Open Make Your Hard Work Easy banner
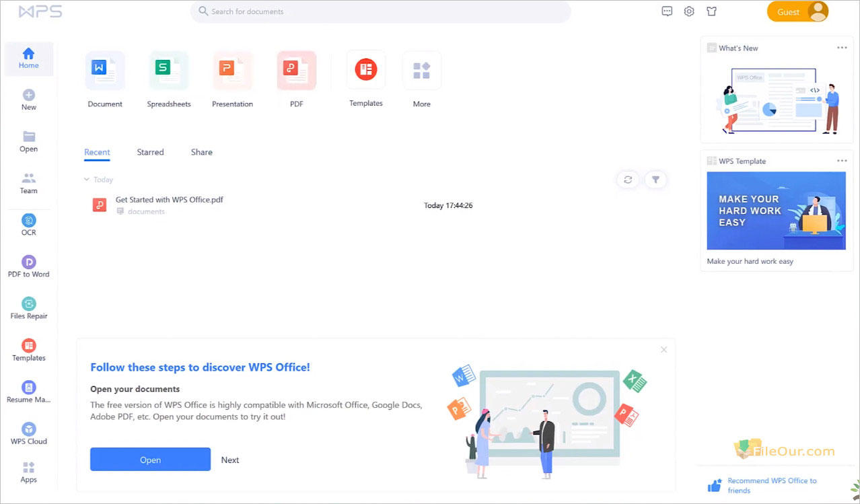Image resolution: width=860 pixels, height=504 pixels. point(776,211)
